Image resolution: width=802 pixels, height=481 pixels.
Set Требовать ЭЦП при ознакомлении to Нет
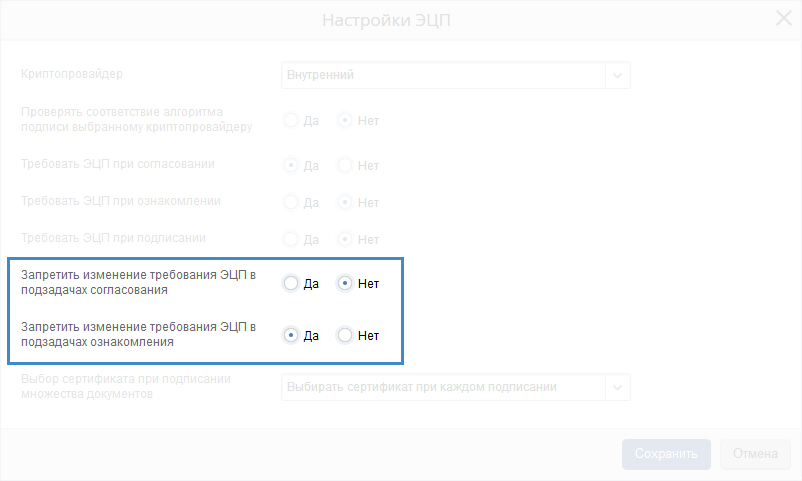pos(345,202)
